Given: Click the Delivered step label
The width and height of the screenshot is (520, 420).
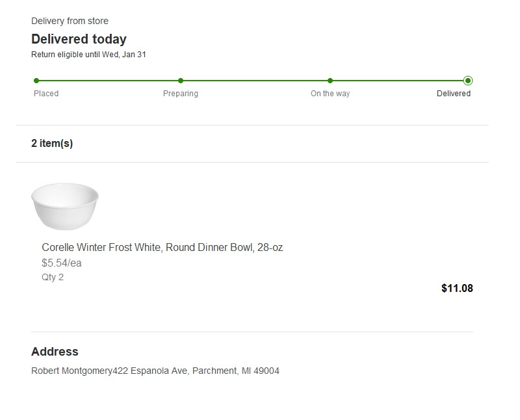Looking at the screenshot, I should pyautogui.click(x=454, y=94).
